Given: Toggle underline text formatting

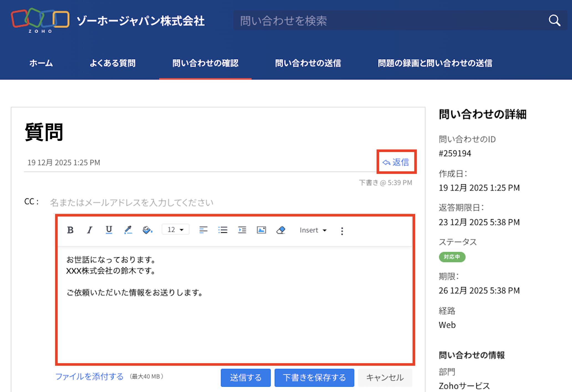Looking at the screenshot, I should 109,230.
